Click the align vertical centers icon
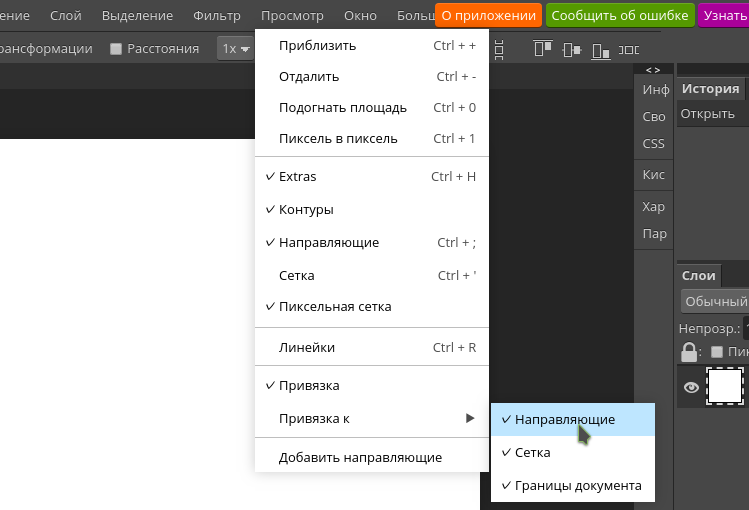Viewport: 749px width, 510px height. click(571, 50)
